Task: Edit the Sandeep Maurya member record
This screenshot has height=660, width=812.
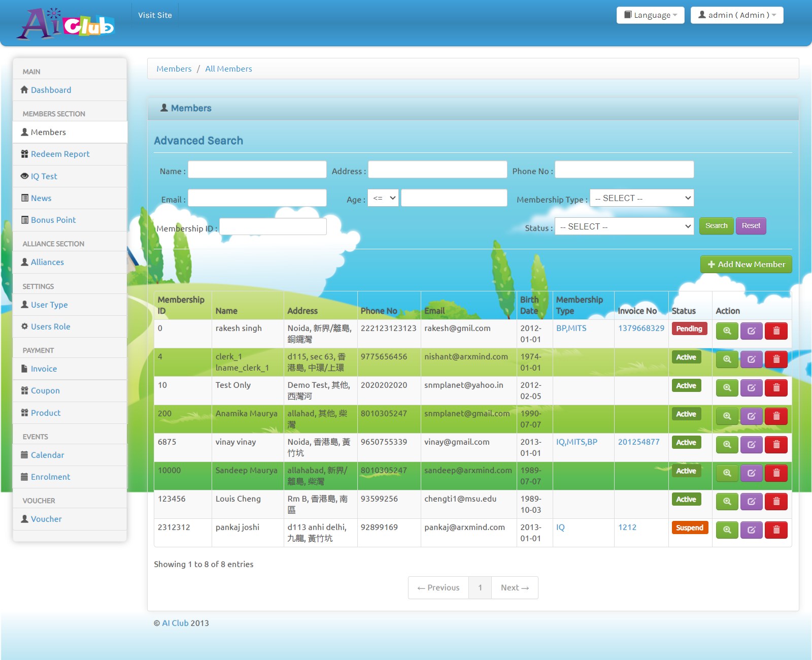Action: [751, 473]
